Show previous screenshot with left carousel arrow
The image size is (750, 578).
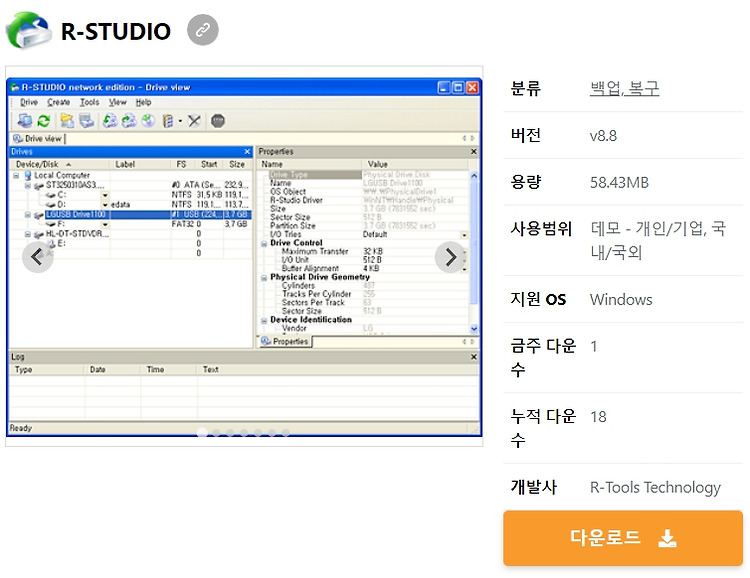[37, 257]
